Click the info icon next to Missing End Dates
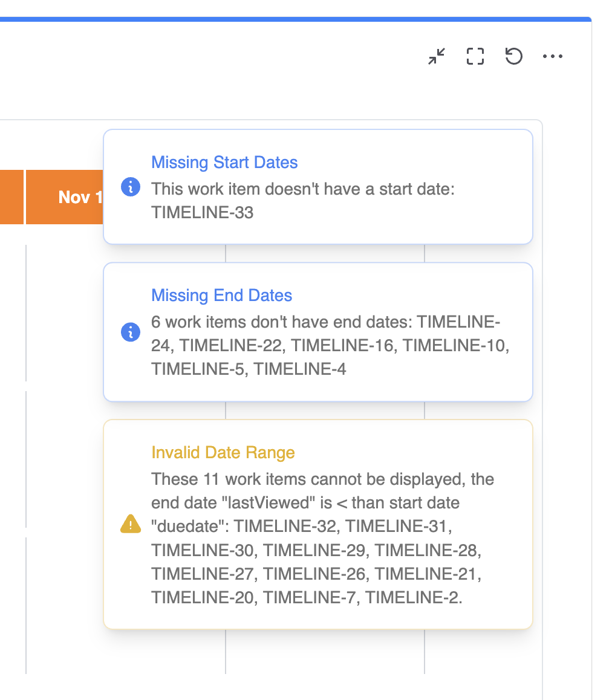Image resolution: width=612 pixels, height=700 pixels. (x=131, y=332)
